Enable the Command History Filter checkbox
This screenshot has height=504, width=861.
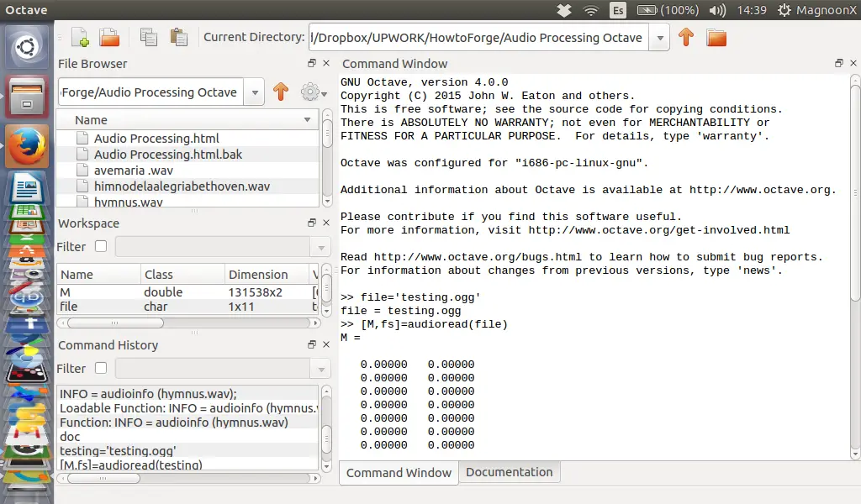click(x=101, y=367)
